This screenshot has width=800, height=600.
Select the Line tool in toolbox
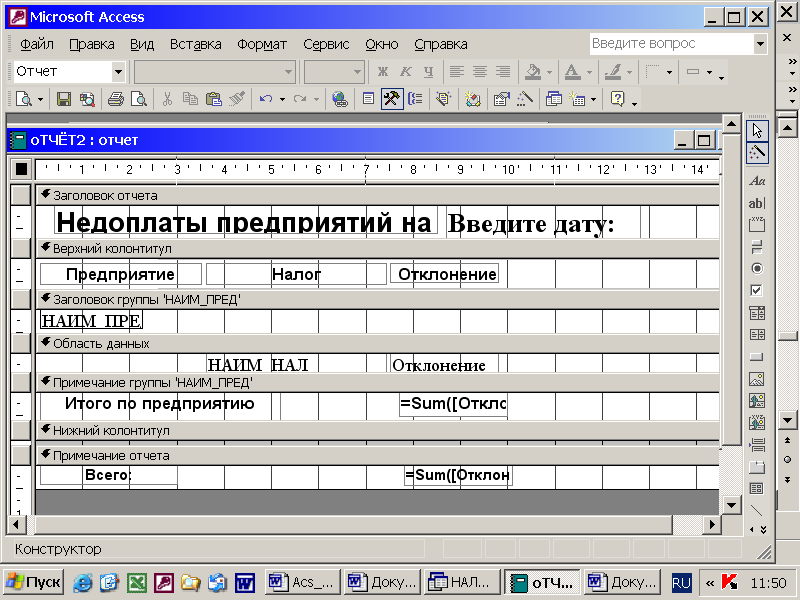click(757, 510)
